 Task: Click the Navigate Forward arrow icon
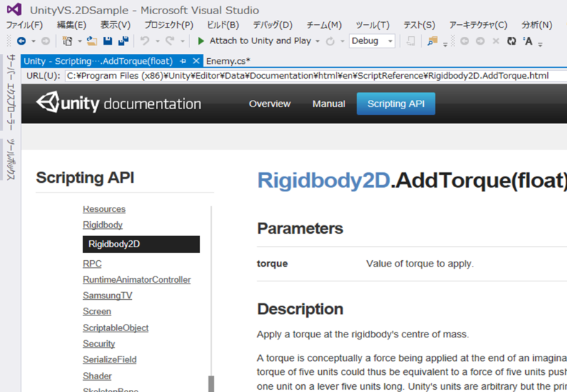click(45, 41)
